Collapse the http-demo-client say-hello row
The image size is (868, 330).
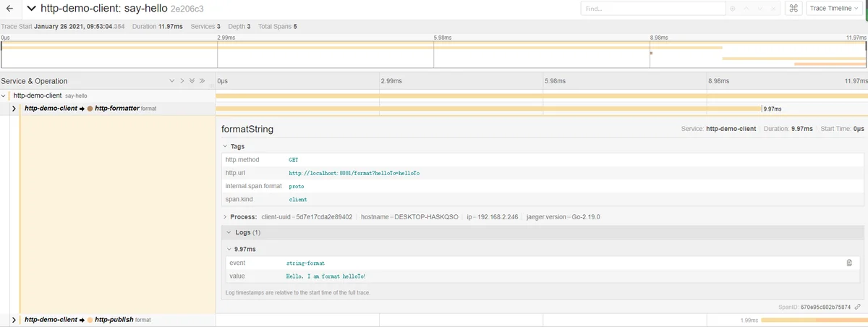pos(5,95)
